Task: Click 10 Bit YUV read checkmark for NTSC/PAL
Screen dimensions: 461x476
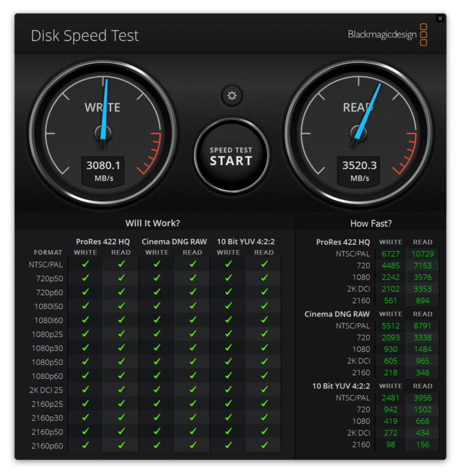Action: pos(264,264)
